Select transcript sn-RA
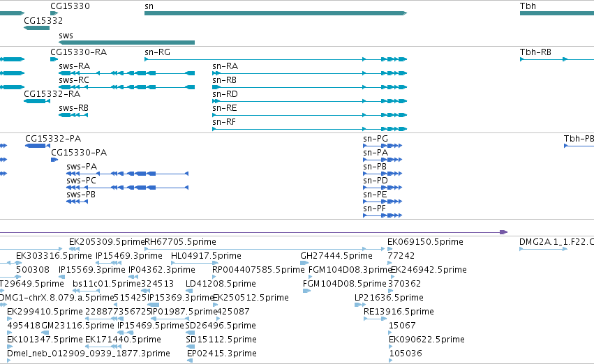 (x=309, y=73)
